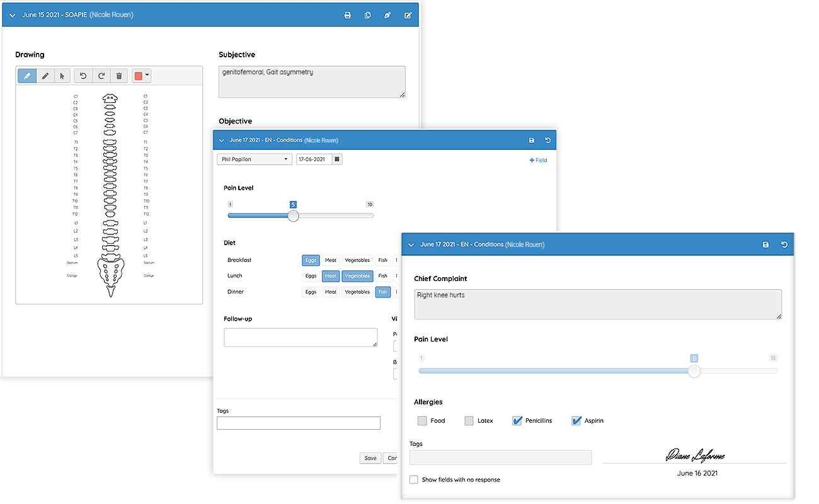Edit the SOAPIE note via pencil-square icon
The height and width of the screenshot is (504, 819).
point(408,15)
